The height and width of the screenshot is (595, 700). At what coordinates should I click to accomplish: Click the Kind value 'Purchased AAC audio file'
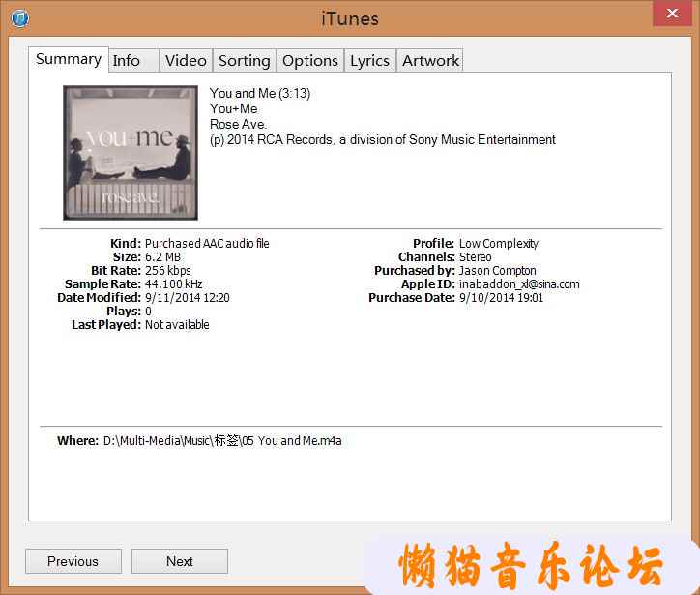[x=207, y=244]
